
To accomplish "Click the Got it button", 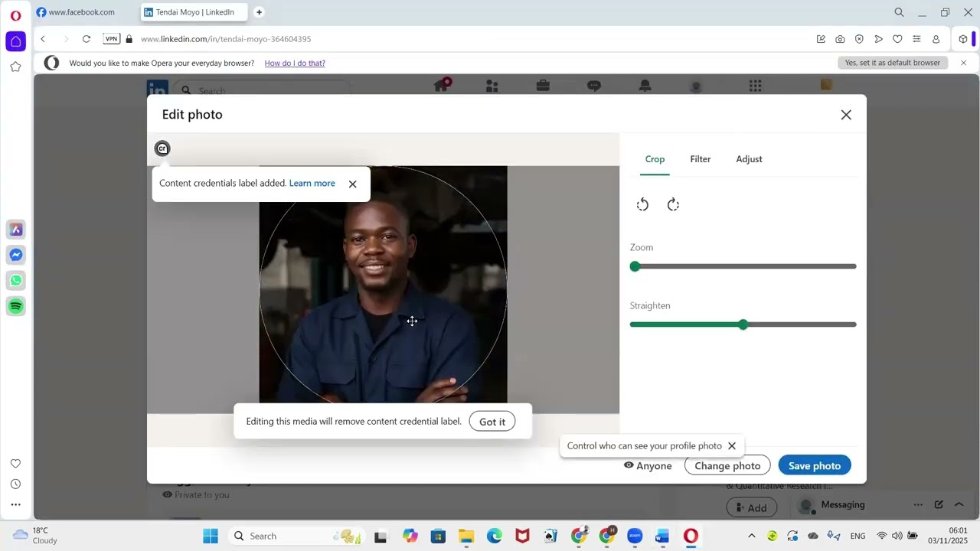I will (x=492, y=422).
